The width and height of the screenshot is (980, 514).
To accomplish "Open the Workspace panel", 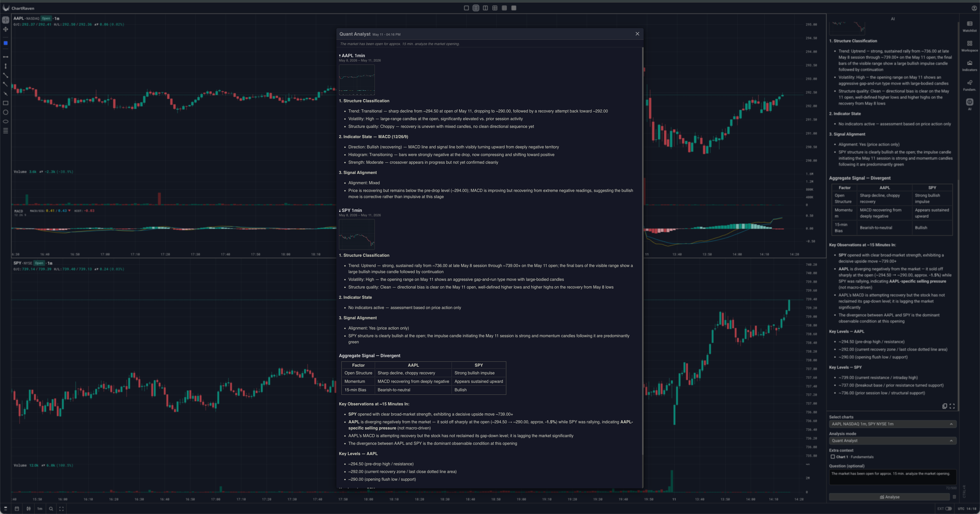I will [969, 46].
